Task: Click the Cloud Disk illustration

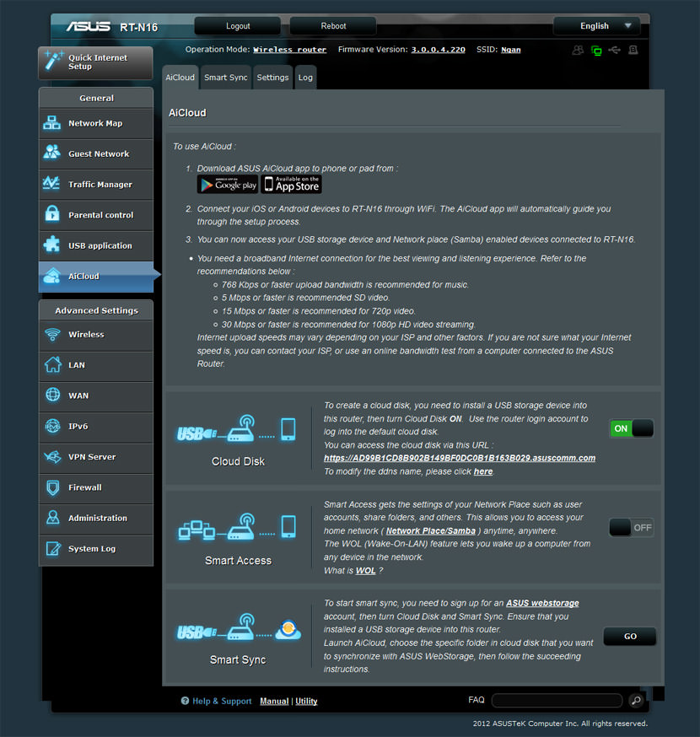Action: point(236,428)
